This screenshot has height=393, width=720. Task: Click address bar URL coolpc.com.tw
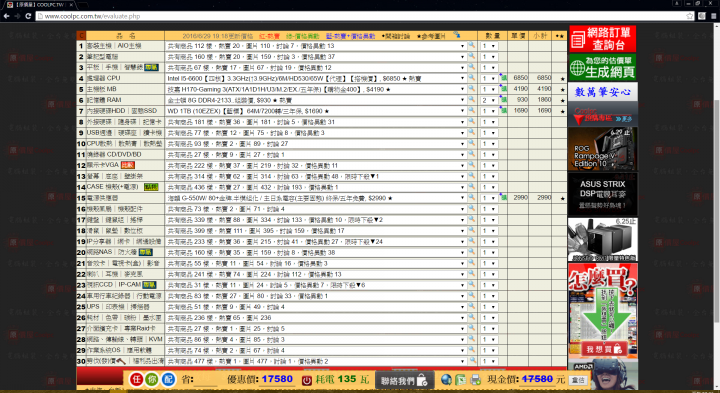[x=92, y=16]
